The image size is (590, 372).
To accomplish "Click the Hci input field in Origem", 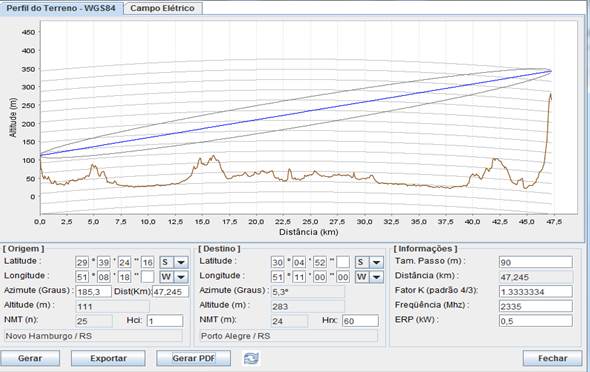I will [x=165, y=321].
